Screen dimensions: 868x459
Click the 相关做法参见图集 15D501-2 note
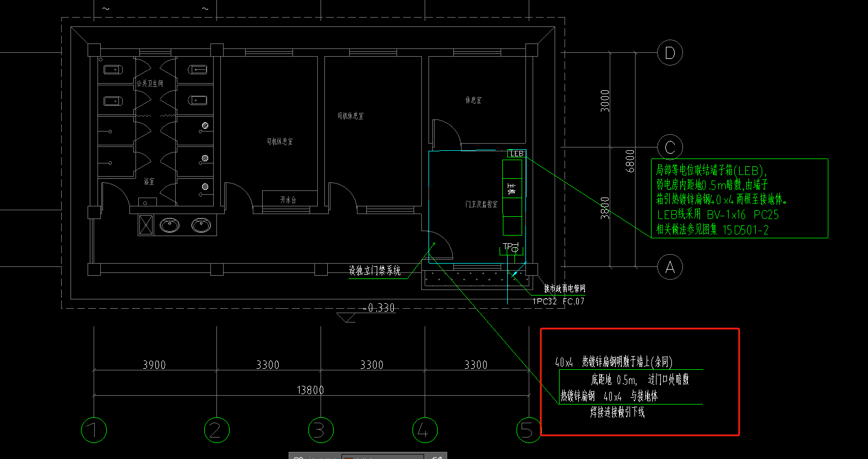712,229
